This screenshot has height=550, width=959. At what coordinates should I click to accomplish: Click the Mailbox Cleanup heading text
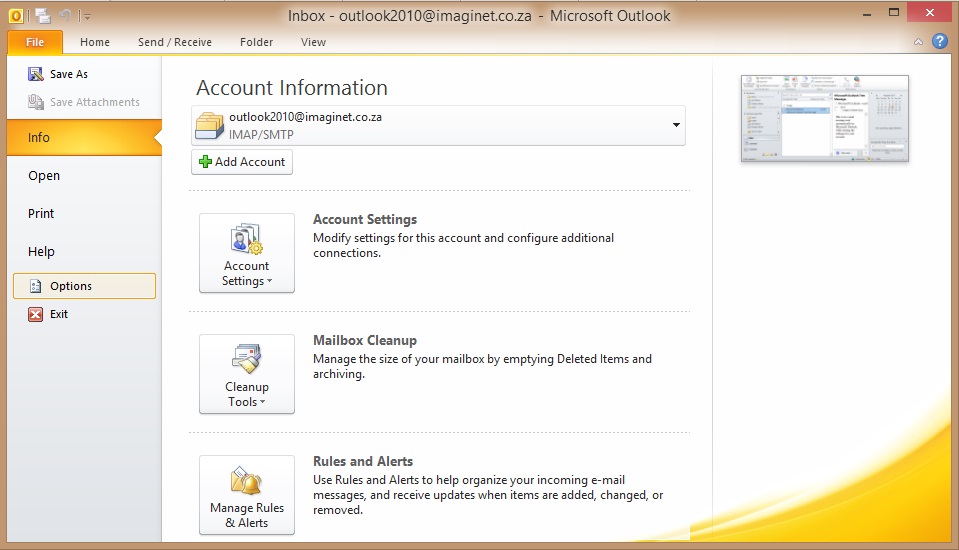pyautogui.click(x=365, y=340)
